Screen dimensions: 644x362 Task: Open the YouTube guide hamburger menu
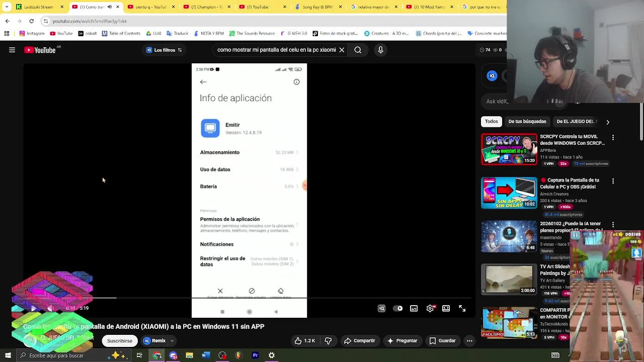pos(12,50)
